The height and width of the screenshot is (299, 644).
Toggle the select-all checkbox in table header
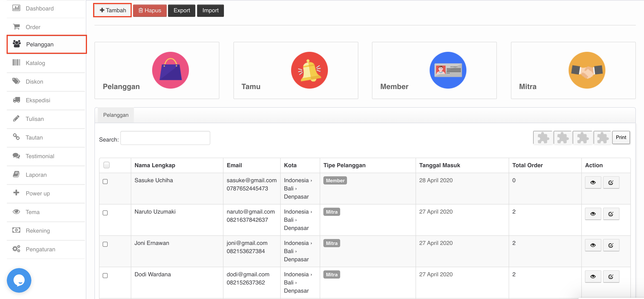[x=106, y=165]
